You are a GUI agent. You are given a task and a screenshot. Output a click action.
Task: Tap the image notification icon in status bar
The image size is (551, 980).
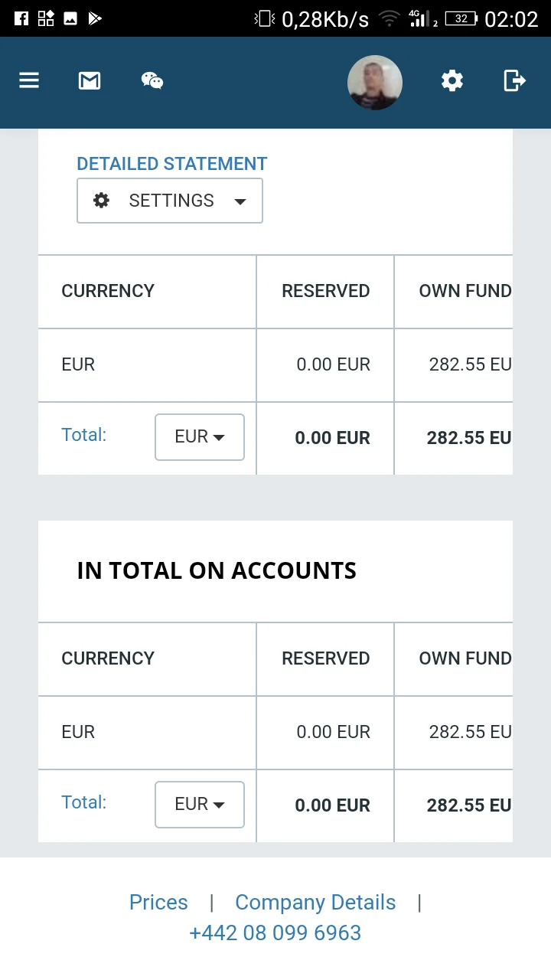point(70,18)
